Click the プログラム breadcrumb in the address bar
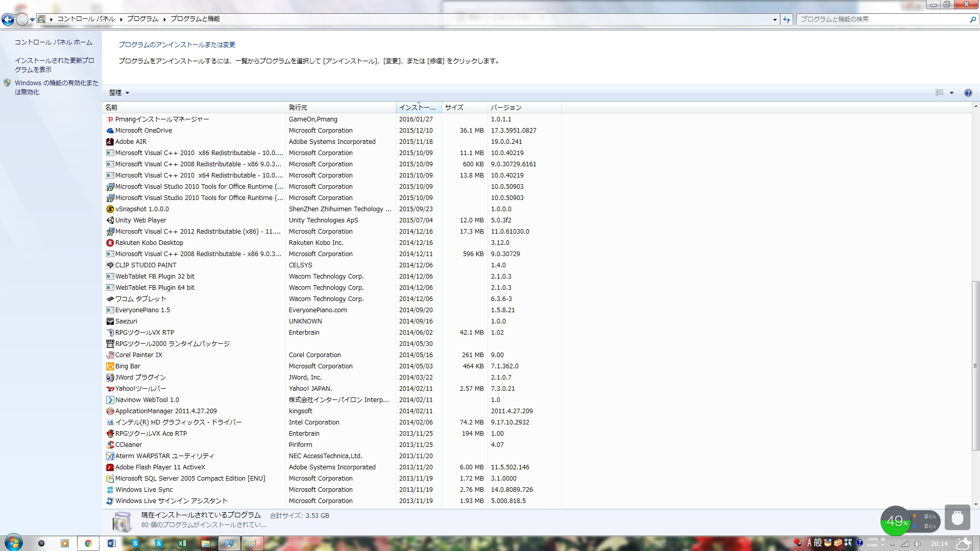This screenshot has width=980, height=551. click(142, 19)
